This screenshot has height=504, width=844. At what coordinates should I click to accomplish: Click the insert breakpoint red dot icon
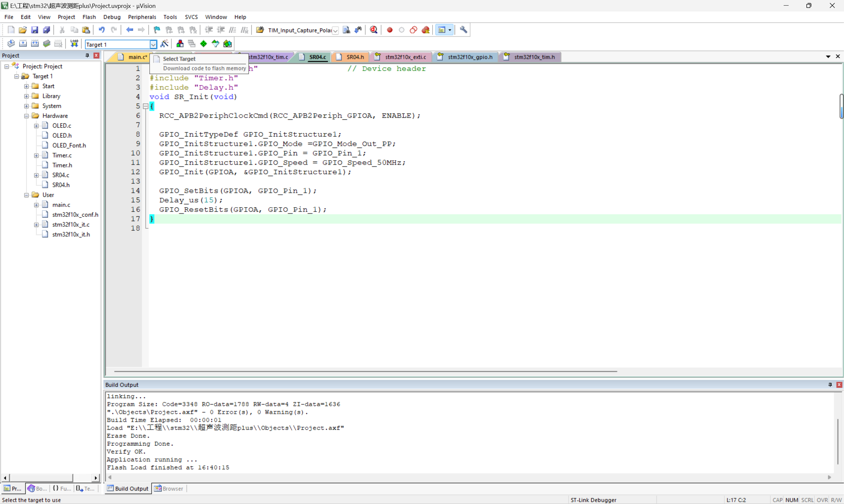point(390,30)
